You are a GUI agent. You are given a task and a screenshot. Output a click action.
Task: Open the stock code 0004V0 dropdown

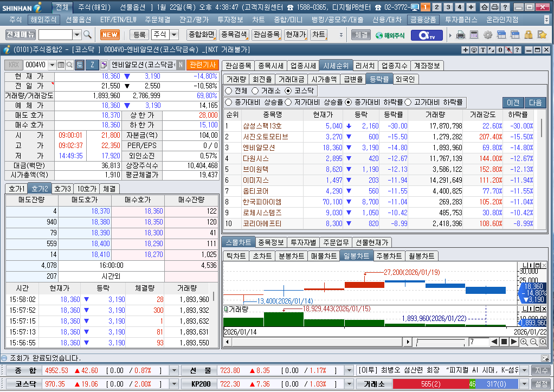[x=52, y=65]
